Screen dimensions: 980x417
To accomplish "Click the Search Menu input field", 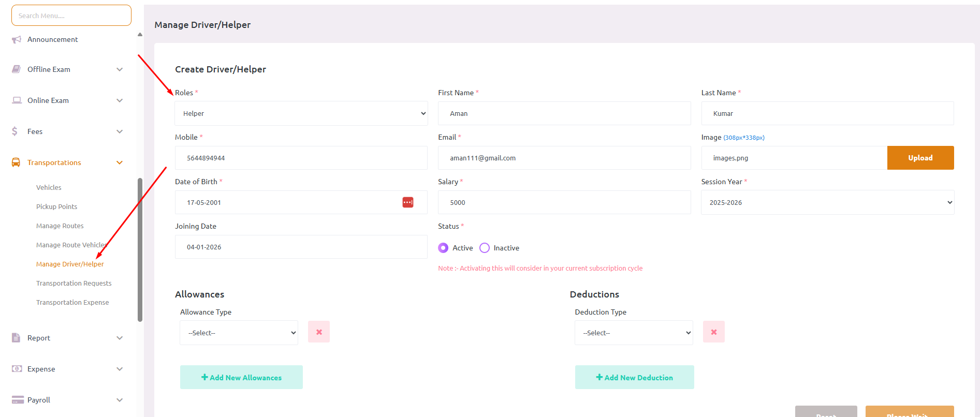I will tap(71, 16).
